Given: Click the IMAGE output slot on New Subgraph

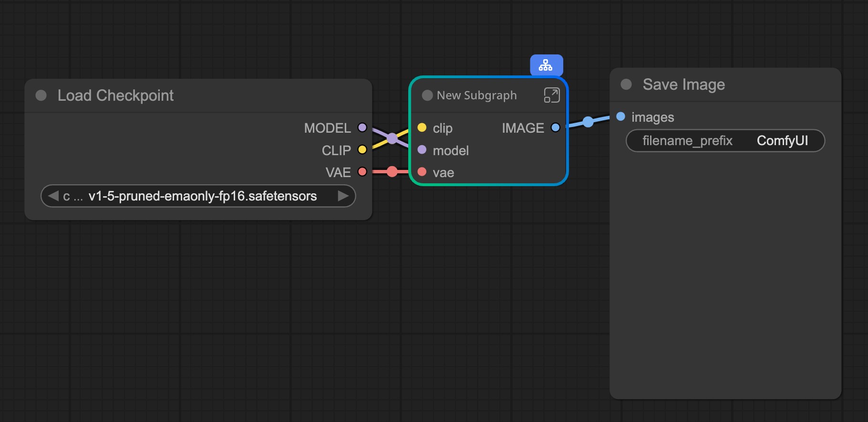Looking at the screenshot, I should tap(555, 127).
